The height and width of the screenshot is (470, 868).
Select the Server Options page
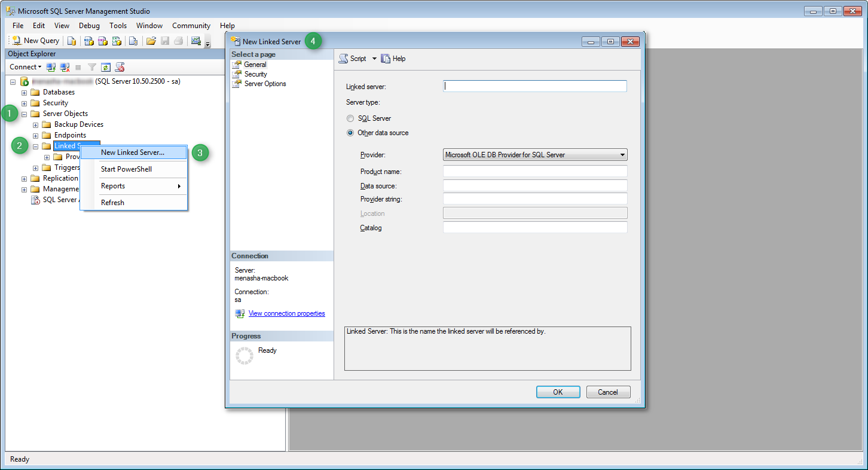(265, 84)
